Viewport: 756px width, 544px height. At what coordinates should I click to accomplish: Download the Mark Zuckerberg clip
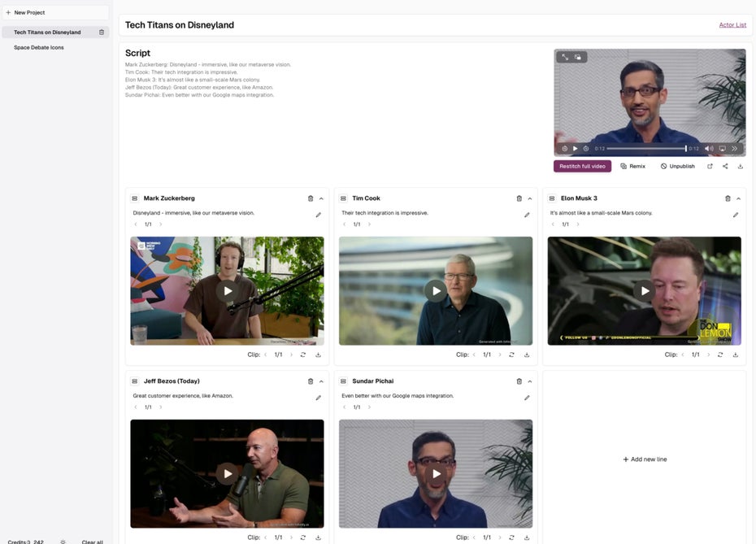tap(318, 355)
